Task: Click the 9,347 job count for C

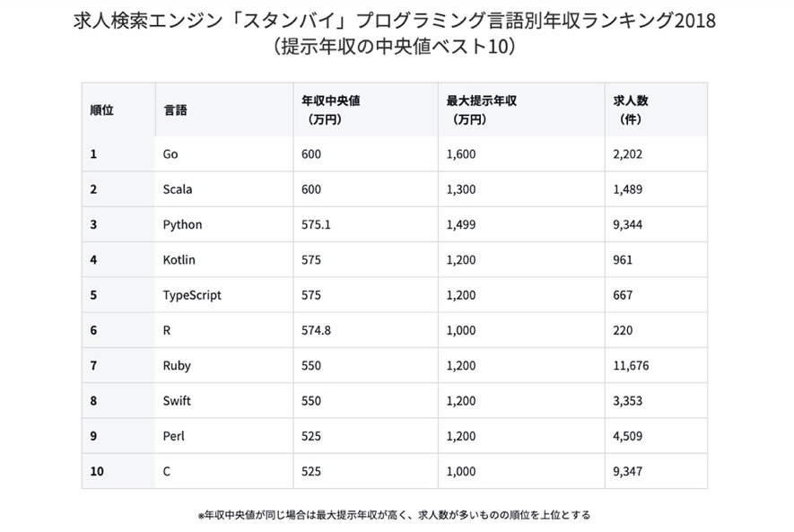Action: tap(627, 471)
